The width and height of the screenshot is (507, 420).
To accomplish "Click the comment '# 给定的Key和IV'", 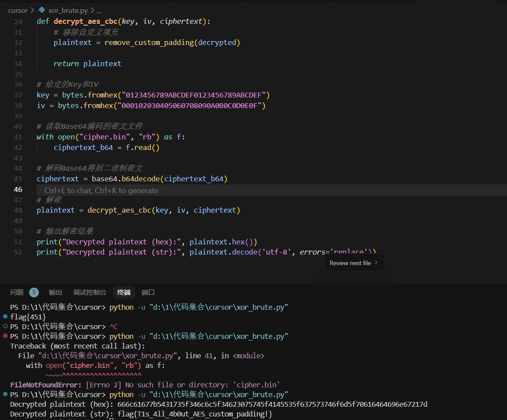I will (68, 85).
